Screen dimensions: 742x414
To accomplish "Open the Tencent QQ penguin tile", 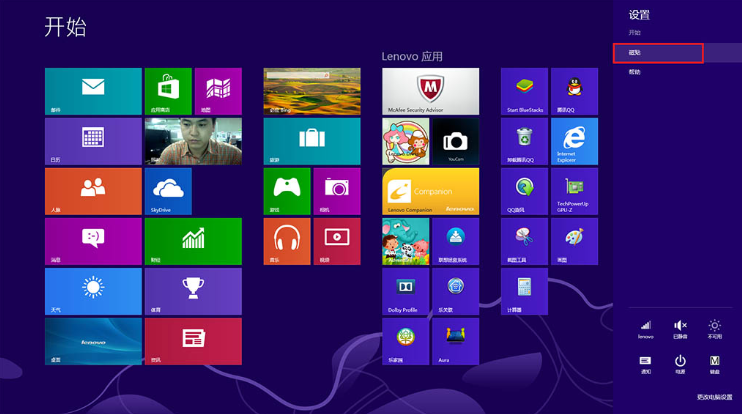I will click(x=573, y=91).
